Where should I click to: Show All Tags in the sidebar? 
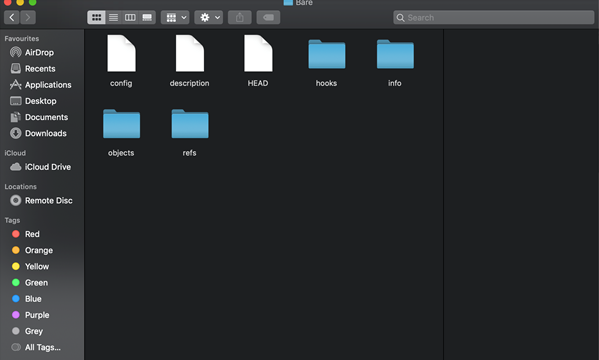pyautogui.click(x=42, y=347)
